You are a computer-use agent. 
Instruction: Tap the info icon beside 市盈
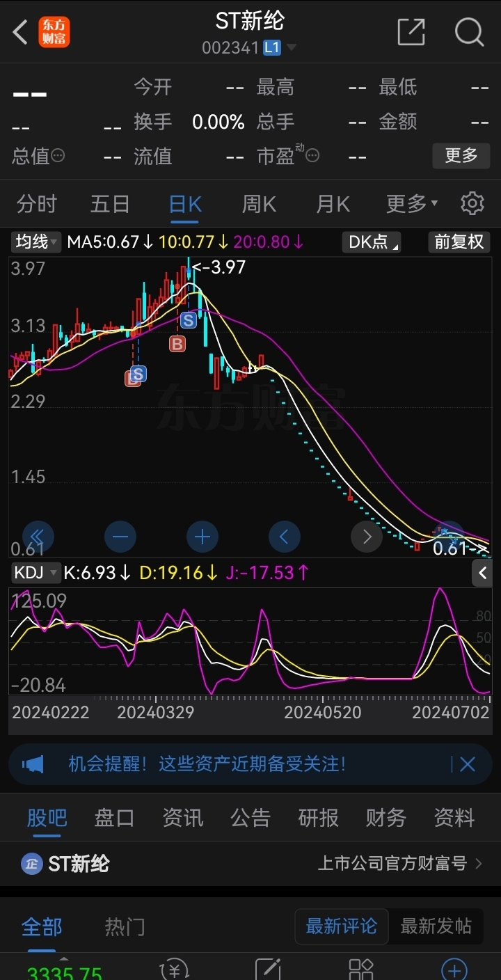(x=313, y=155)
